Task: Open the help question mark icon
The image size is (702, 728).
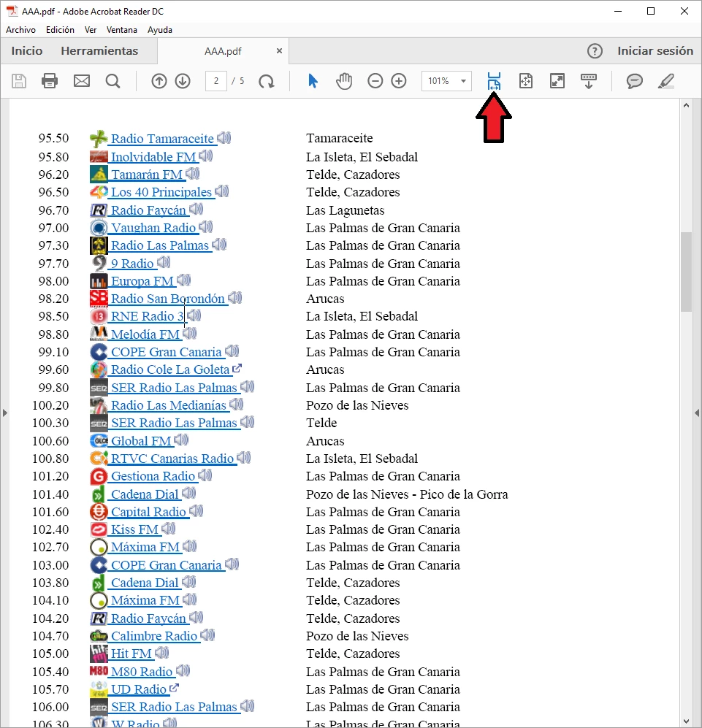Action: (595, 51)
